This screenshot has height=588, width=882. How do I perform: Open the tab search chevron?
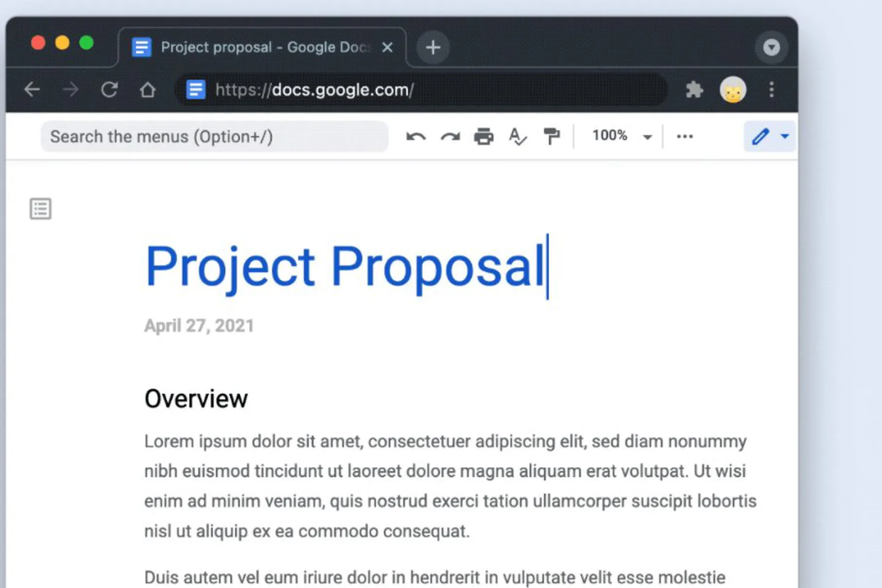point(772,47)
